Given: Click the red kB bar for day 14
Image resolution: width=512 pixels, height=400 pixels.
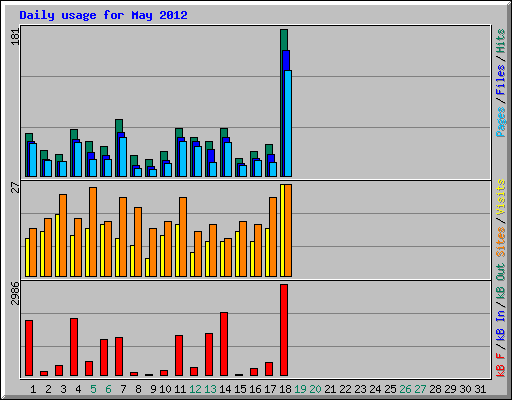Looking at the screenshot, I should (x=224, y=344).
